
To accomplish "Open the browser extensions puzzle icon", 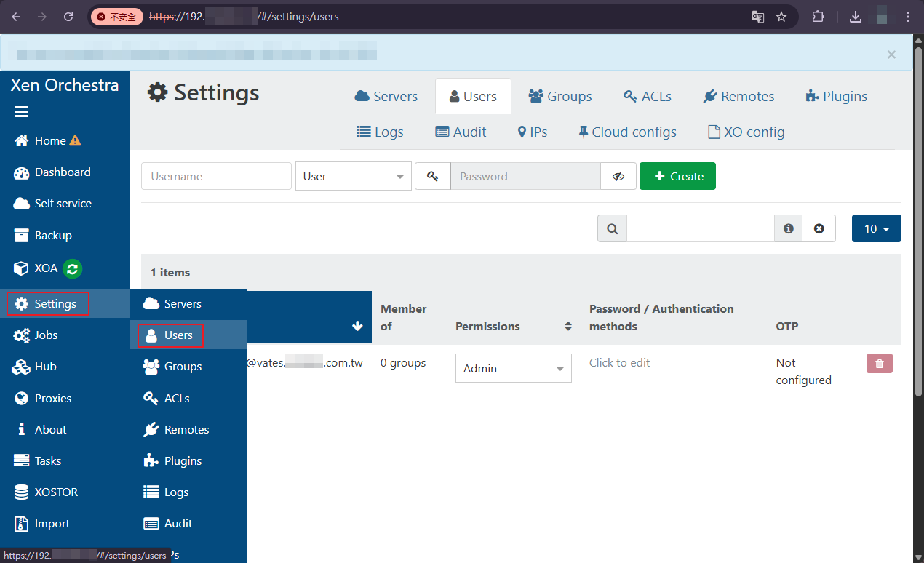I will [818, 16].
